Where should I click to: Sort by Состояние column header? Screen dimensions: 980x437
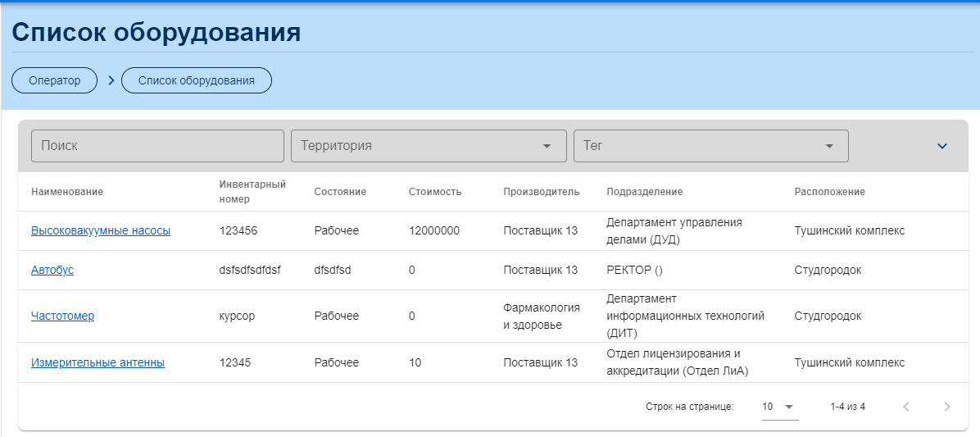point(340,192)
